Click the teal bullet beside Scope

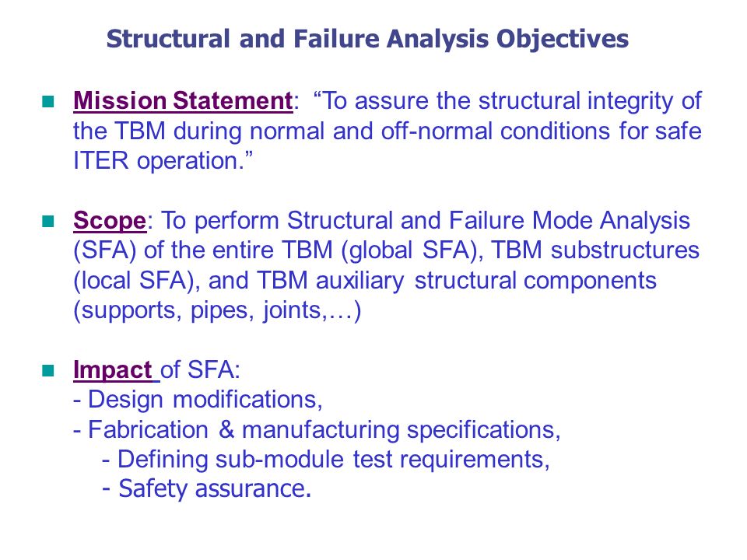(48, 221)
